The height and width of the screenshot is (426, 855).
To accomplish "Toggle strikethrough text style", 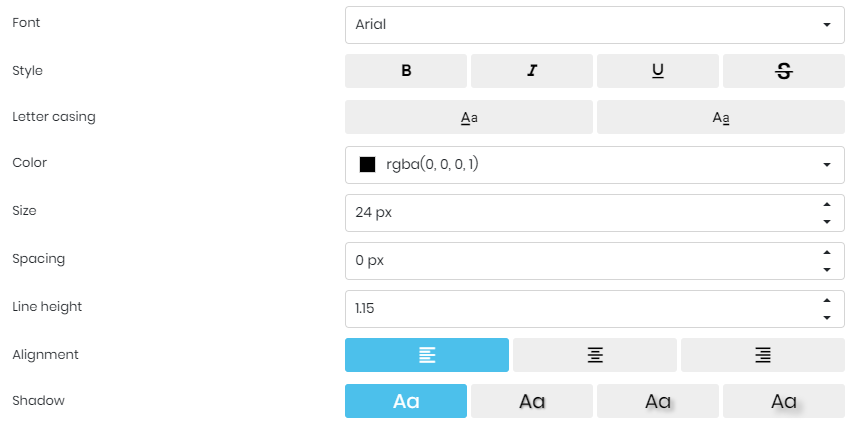I will point(783,71).
